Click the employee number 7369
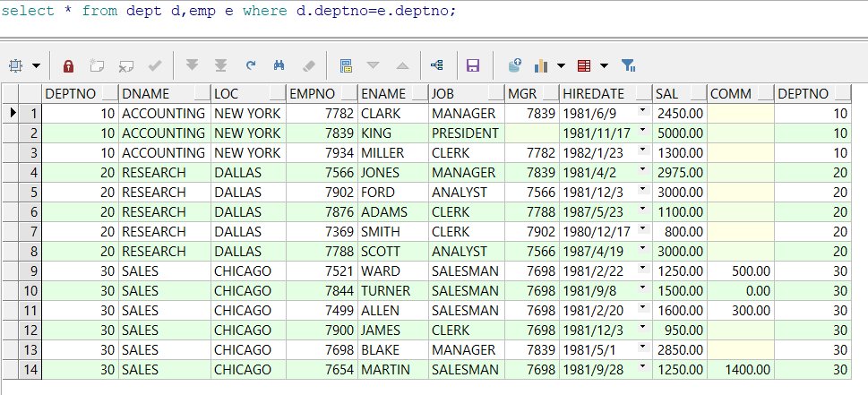The image size is (868, 395). click(322, 232)
